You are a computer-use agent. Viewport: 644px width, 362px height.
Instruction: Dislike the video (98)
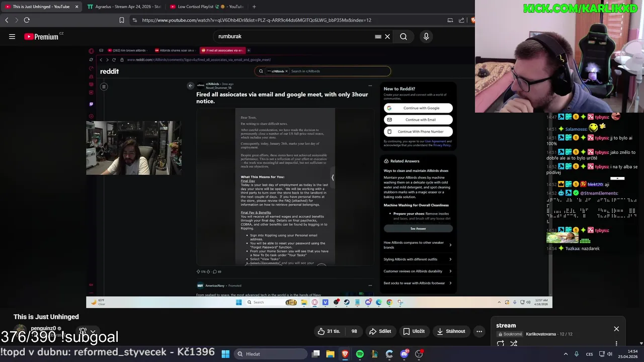click(354, 331)
